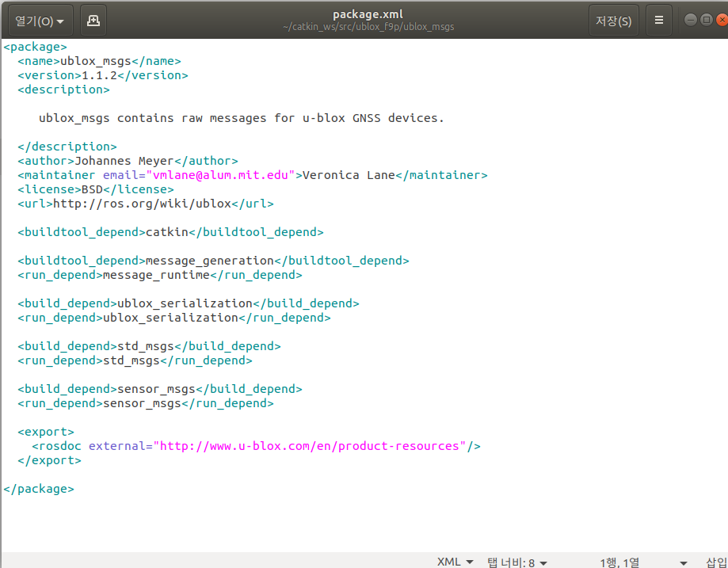
Task: Open the dropdown arrow next to line/column
Action: [x=684, y=562]
